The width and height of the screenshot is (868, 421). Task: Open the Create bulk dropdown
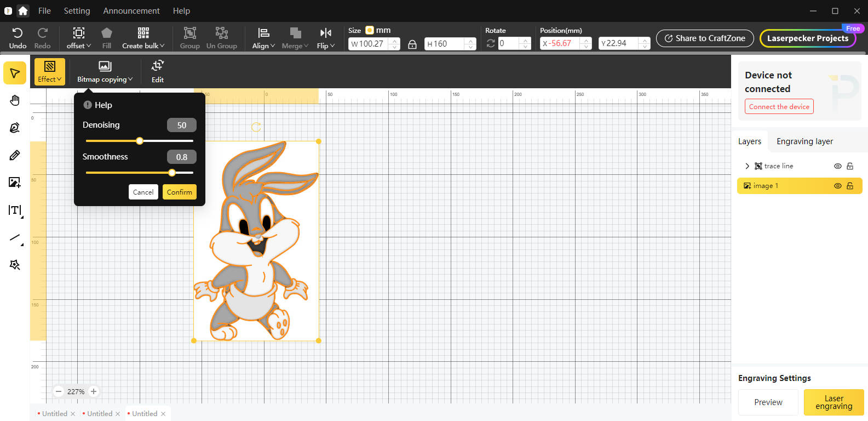point(143,38)
